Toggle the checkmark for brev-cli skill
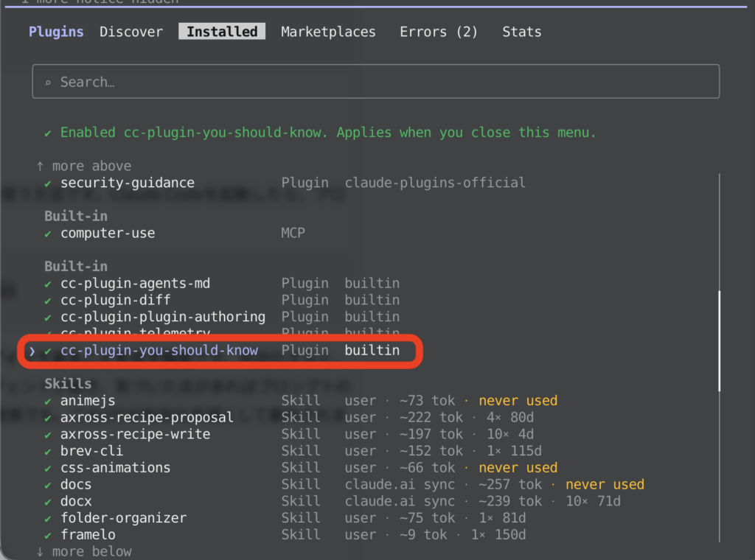Screen dimensions: 755x560 coord(48,452)
